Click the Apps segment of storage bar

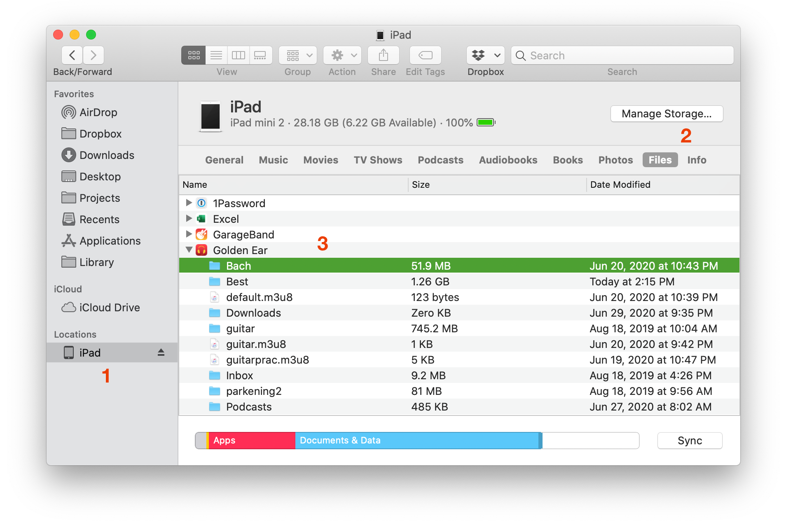coord(252,440)
